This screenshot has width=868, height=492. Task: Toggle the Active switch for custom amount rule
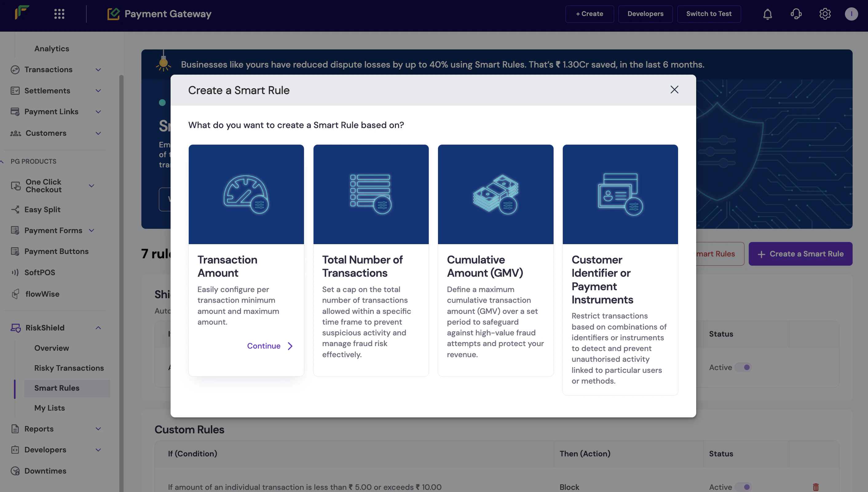point(743,487)
